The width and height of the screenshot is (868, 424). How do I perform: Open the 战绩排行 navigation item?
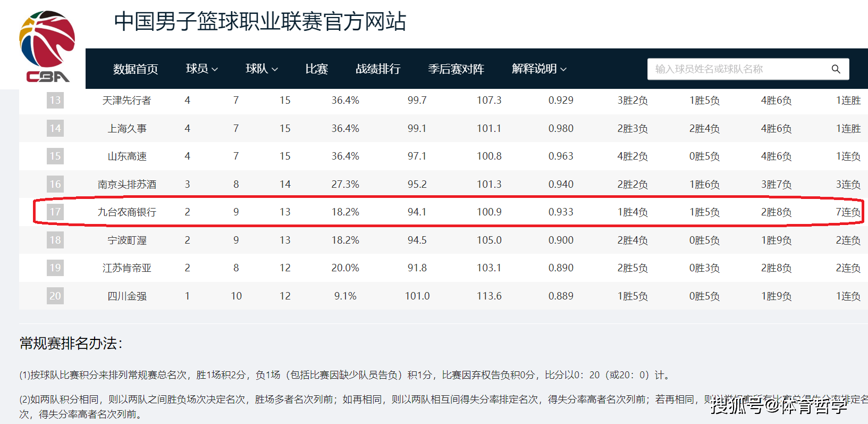click(x=378, y=69)
